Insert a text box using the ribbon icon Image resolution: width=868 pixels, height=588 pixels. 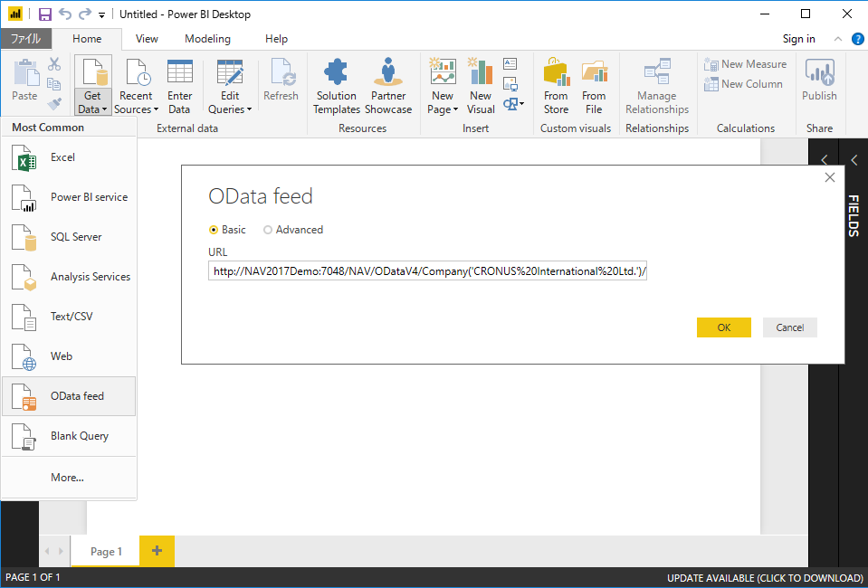(510, 63)
